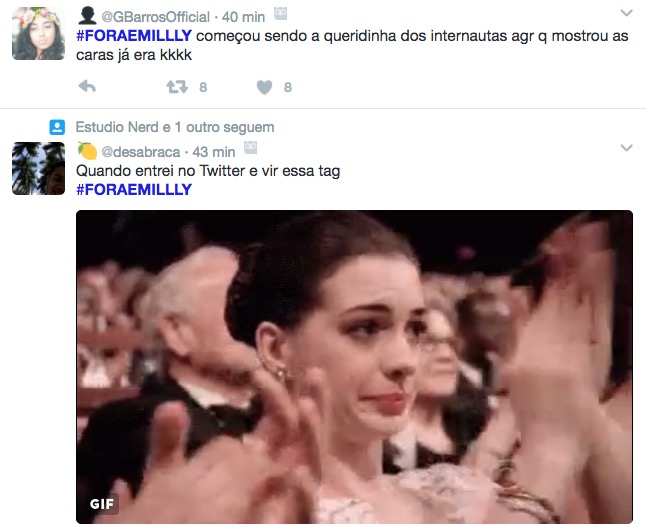The height and width of the screenshot is (527, 646).
Task: Play the GIF using the GIF badge
Action: click(102, 504)
